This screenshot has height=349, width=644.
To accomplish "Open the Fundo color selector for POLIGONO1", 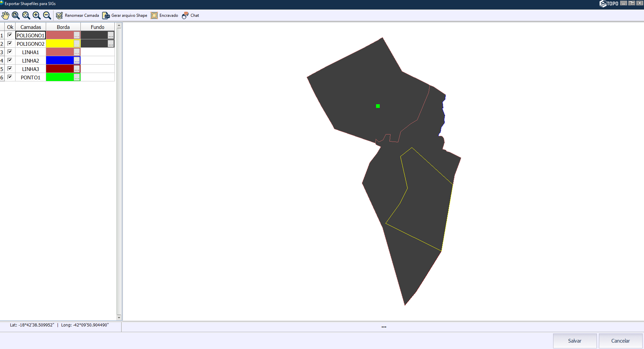I will pos(111,35).
